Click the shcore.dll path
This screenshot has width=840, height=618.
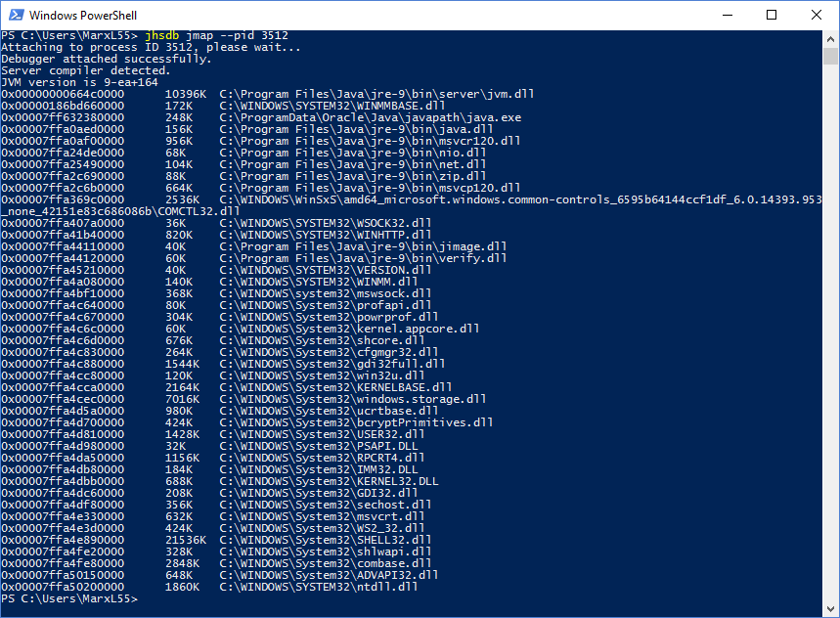[x=322, y=341]
